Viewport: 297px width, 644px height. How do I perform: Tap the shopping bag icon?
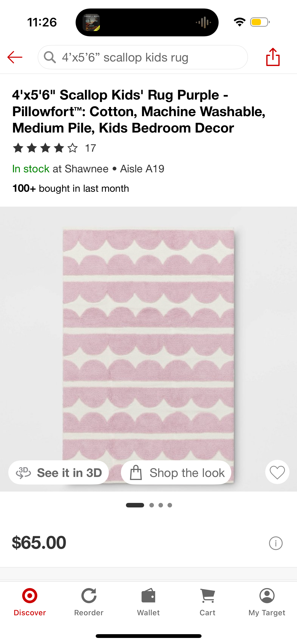click(136, 472)
